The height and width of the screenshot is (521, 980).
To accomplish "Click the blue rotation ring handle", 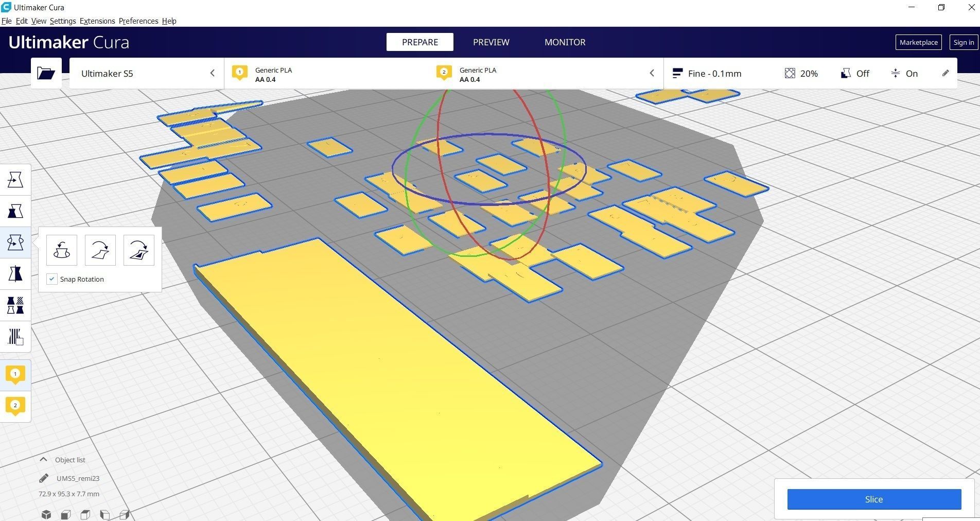I will (489, 204).
